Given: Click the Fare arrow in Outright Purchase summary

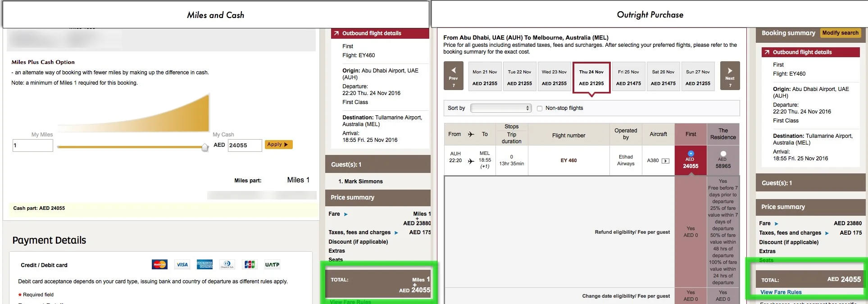Looking at the screenshot, I should click(x=777, y=224).
